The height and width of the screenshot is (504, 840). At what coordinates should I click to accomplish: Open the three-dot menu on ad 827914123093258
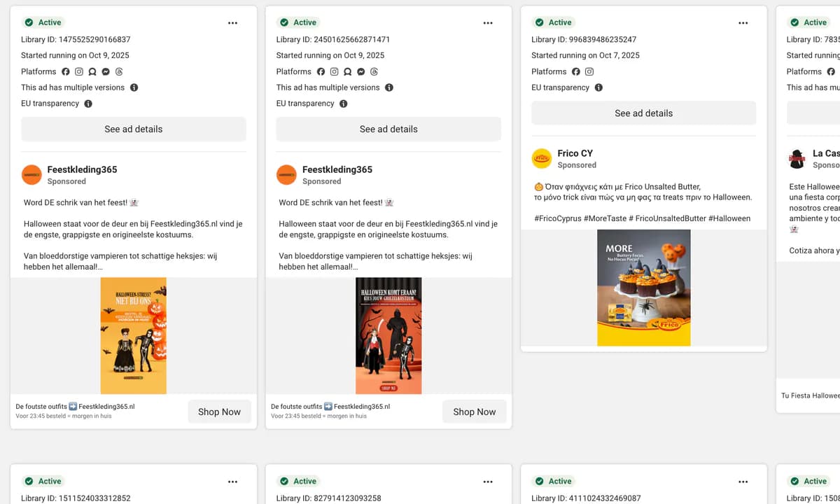(488, 482)
